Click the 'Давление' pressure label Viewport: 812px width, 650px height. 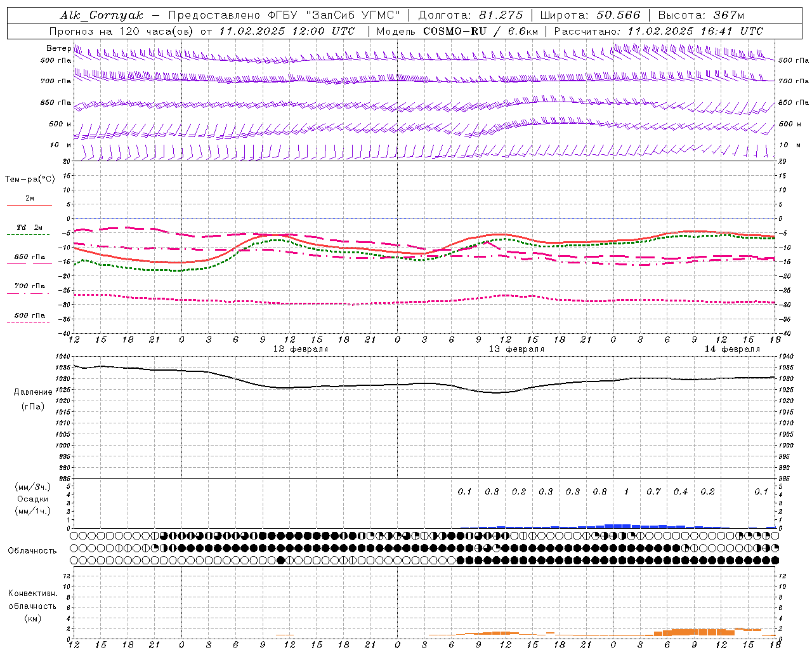point(33,392)
